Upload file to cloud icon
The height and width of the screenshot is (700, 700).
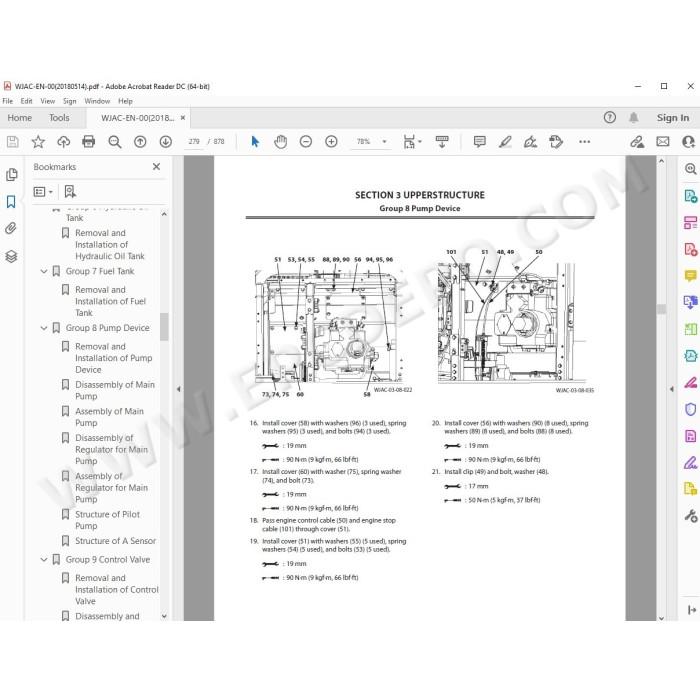[63, 142]
